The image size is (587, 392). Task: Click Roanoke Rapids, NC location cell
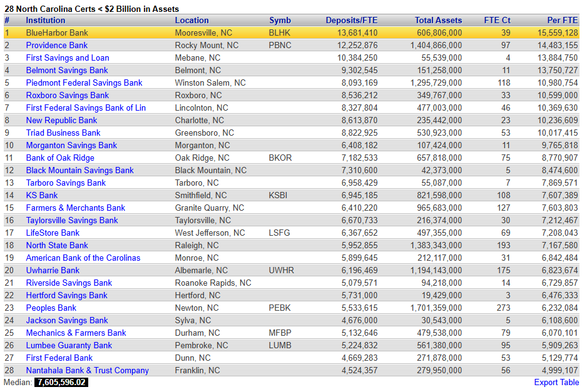coord(213,283)
